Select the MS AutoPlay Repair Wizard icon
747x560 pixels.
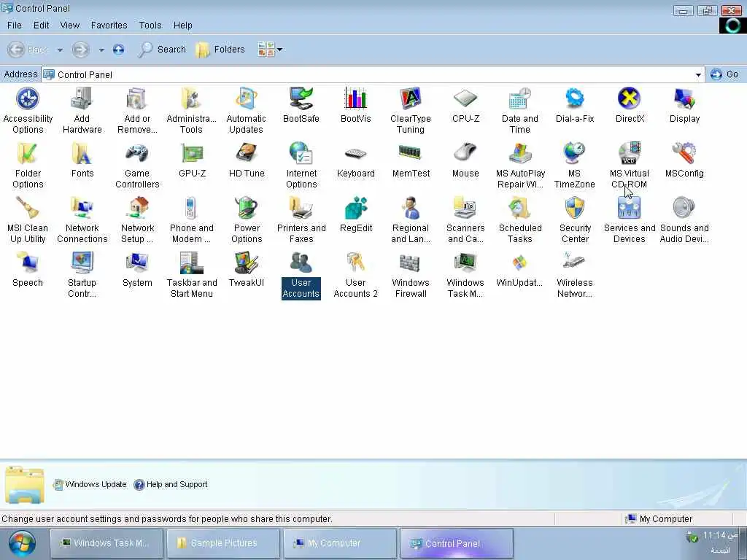(519, 153)
